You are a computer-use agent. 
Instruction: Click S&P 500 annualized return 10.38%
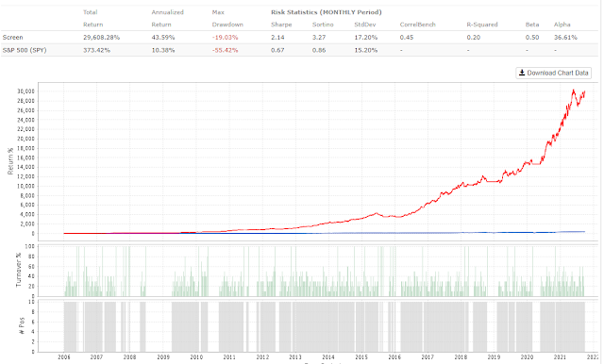click(x=163, y=50)
